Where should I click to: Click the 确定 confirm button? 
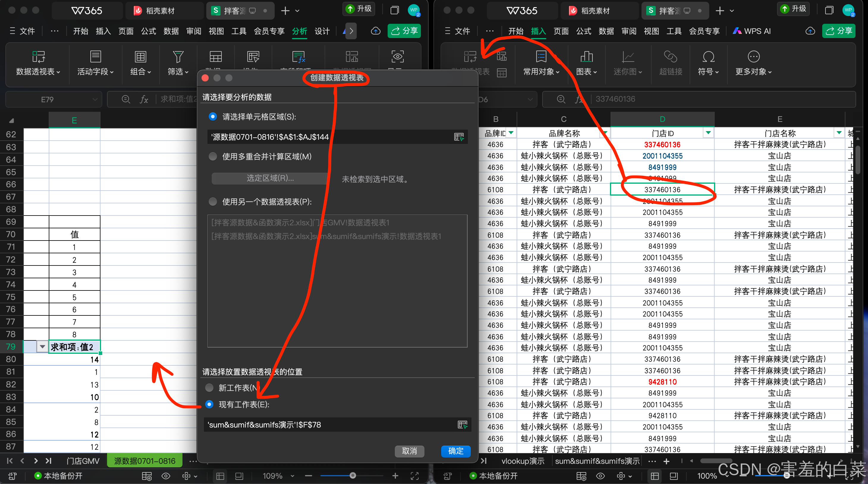pos(456,451)
